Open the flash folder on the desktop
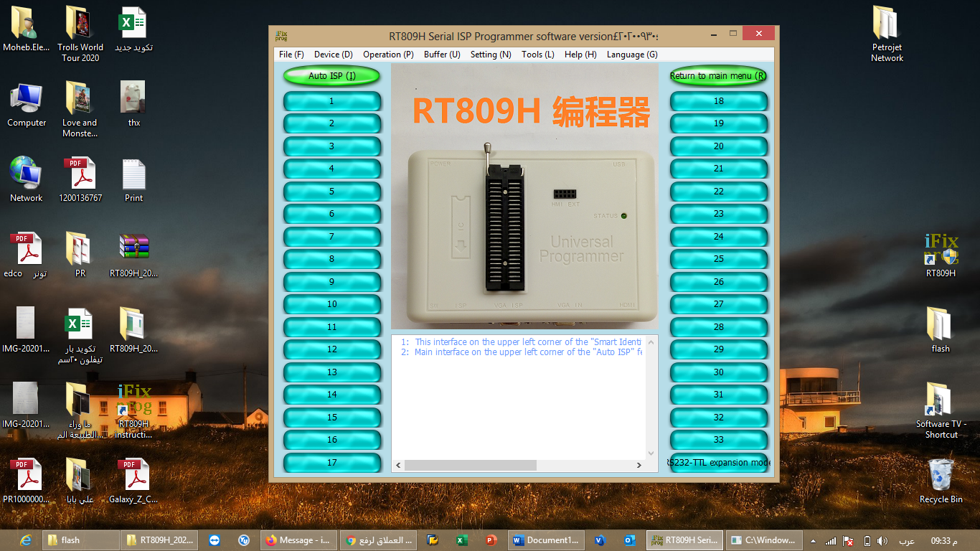The height and width of the screenshot is (551, 980). (x=941, y=331)
